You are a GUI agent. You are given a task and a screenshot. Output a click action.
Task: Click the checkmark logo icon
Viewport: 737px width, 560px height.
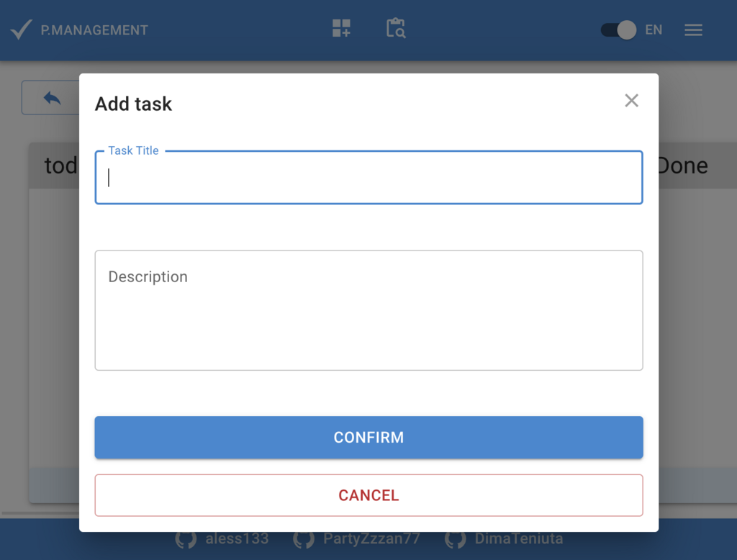point(21,28)
